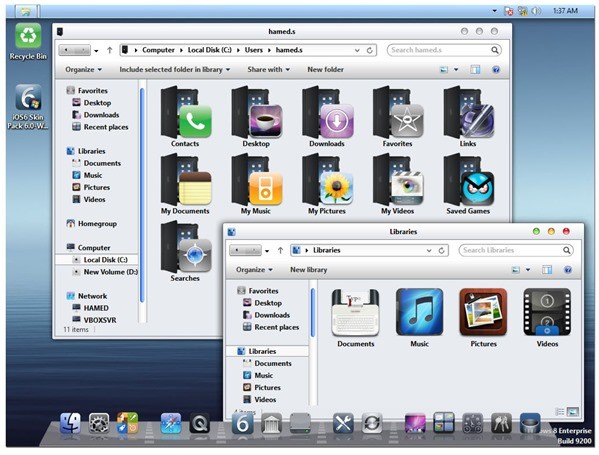
Task: Show hidden tray icons arrow
Action: tap(494, 11)
